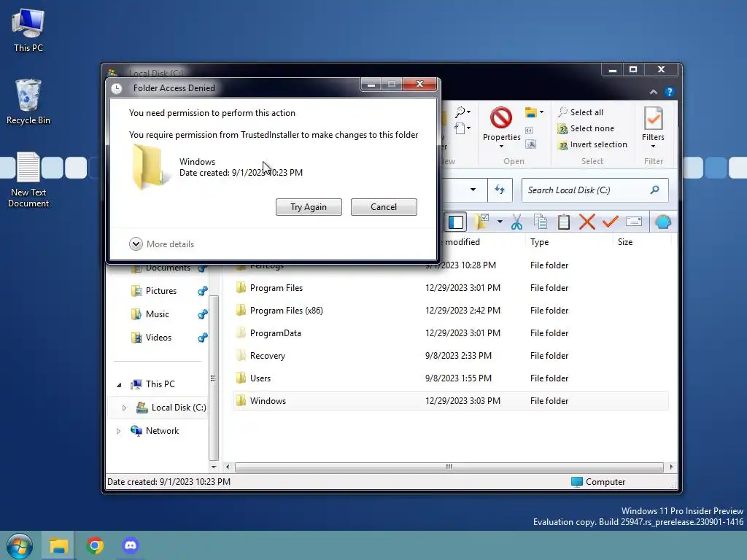The image size is (747, 560).
Task: Click the Open with folder icon in the ribbon
Action: point(531,112)
